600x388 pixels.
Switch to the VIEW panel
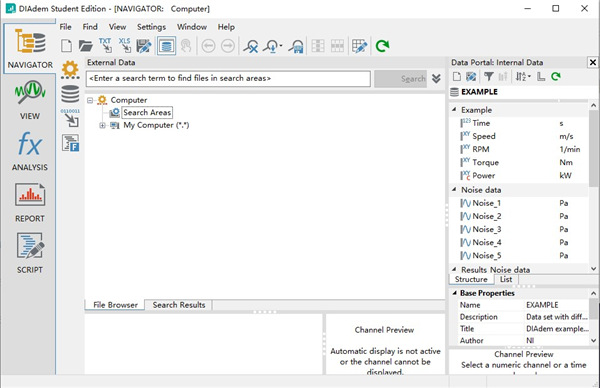[x=30, y=99]
